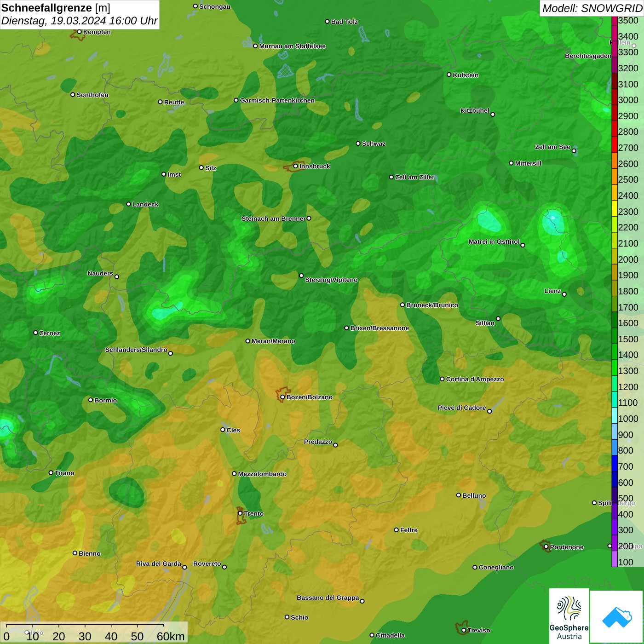Image resolution: width=644 pixels, height=644 pixels.
Task: Click the 'Zell am Ziller' place label
Action: [415, 177]
